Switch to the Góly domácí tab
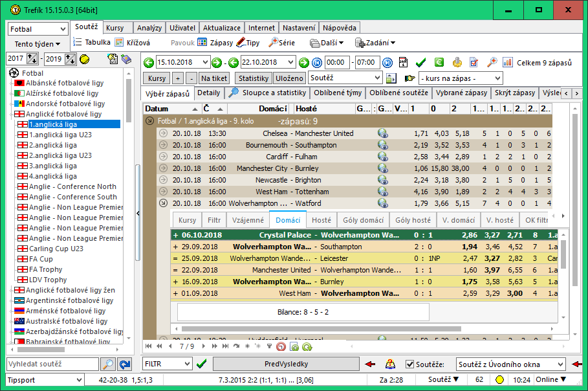 (364, 220)
